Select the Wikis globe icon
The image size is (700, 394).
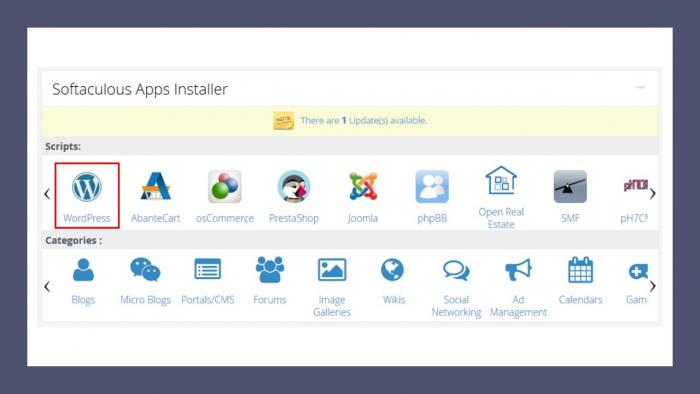click(x=392, y=270)
